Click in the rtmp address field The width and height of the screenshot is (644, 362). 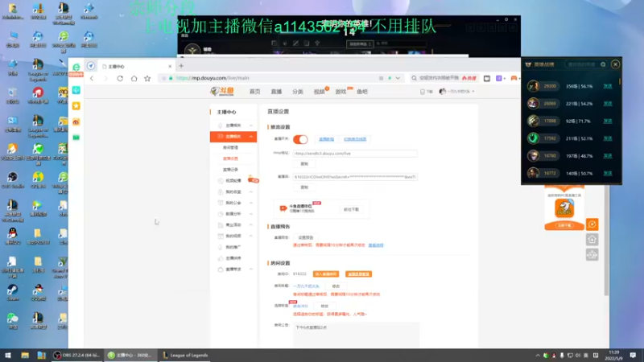click(x=355, y=154)
